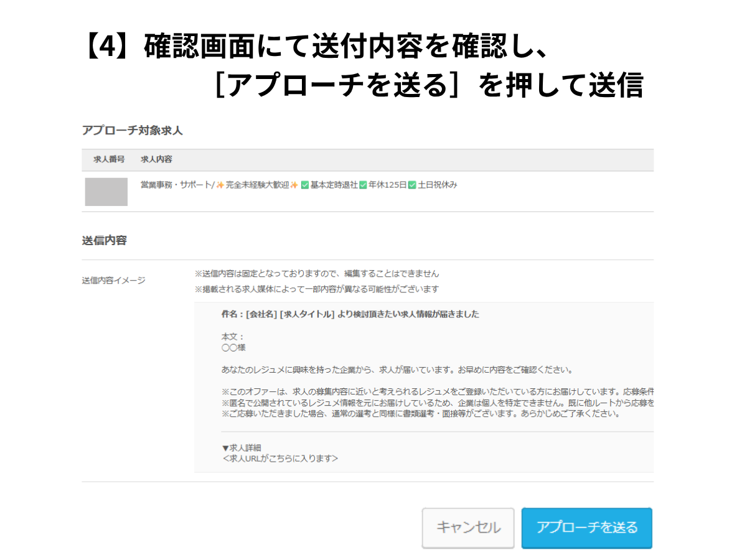The height and width of the screenshot is (560, 747).
Task: Expand the ▼求人詳細 section
Action: (x=242, y=447)
